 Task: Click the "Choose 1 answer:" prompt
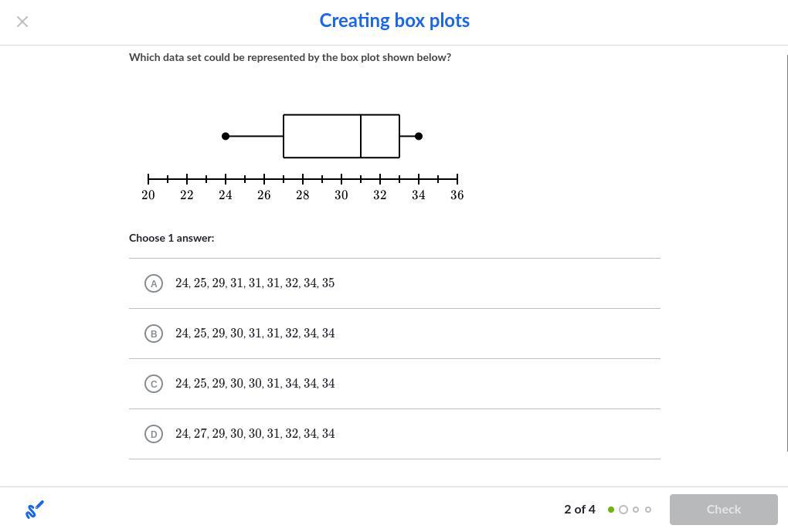(172, 238)
